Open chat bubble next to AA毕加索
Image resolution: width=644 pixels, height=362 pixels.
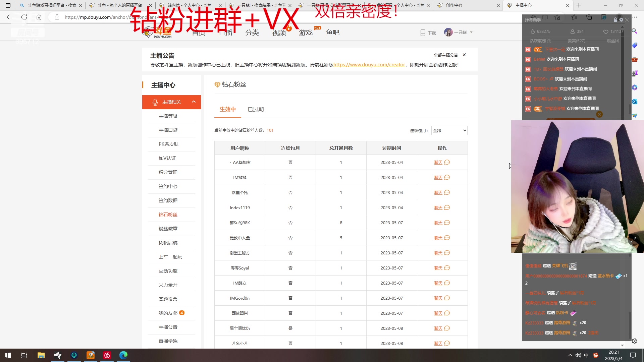tap(447, 162)
